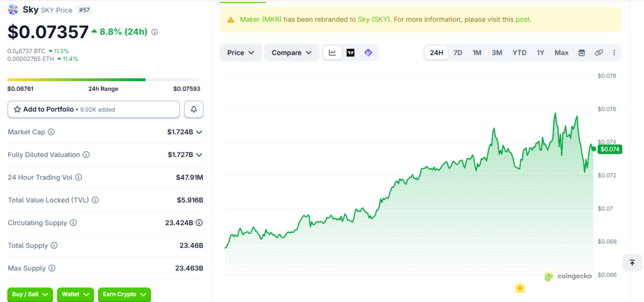This screenshot has height=302, width=644.
Task: Select the 24H time range tab
Action: point(437,53)
